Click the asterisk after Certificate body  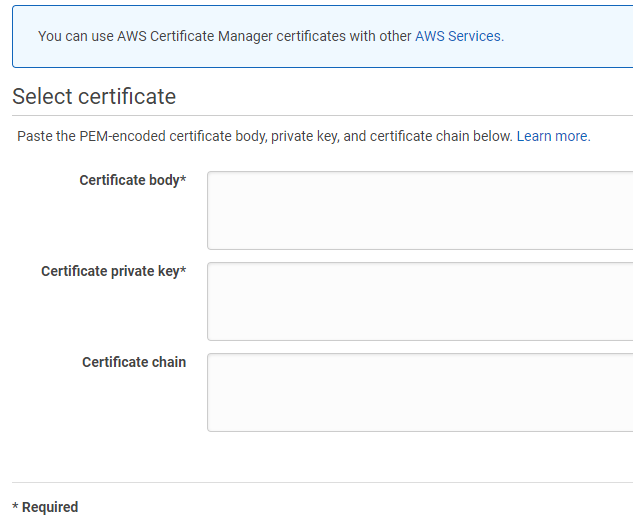tap(183, 180)
